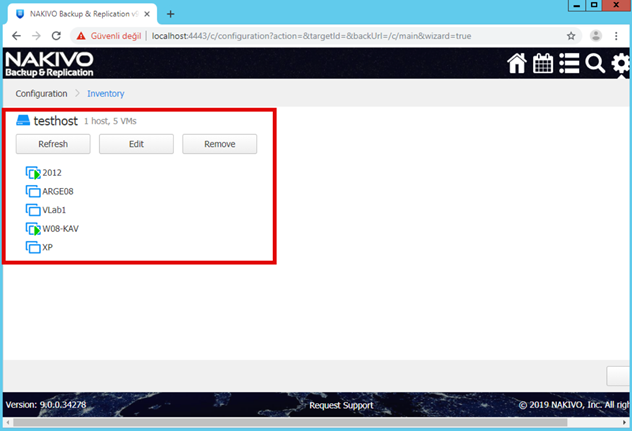Click the partially visible footer button
Image resolution: width=632 pixels, height=431 pixels.
click(618, 376)
